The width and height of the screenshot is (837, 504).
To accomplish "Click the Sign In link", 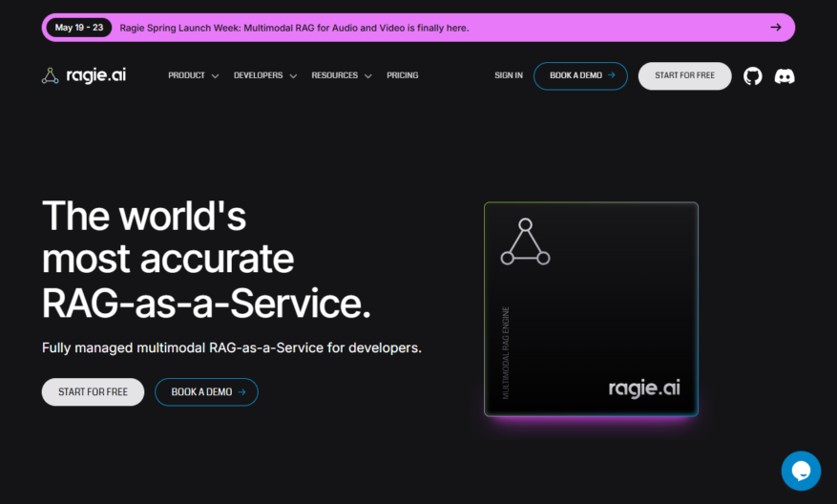I will pyautogui.click(x=509, y=75).
